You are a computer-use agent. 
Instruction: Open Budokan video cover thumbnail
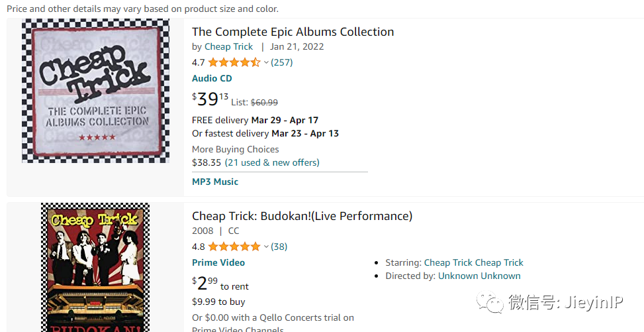coord(95,267)
